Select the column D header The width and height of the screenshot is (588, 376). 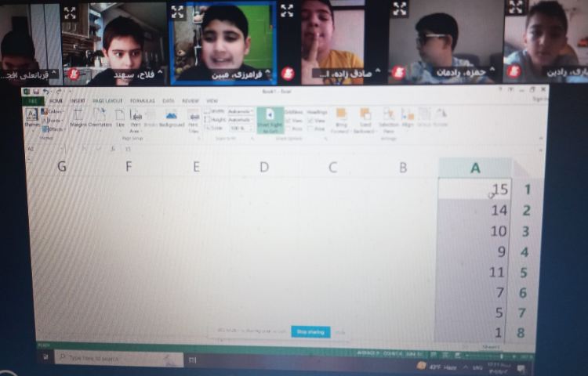pyautogui.click(x=264, y=167)
